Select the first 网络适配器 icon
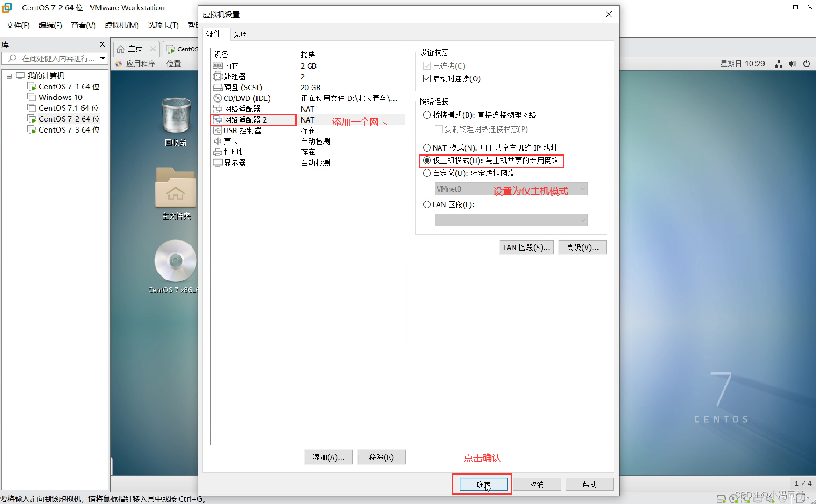816x504 pixels. click(x=218, y=109)
